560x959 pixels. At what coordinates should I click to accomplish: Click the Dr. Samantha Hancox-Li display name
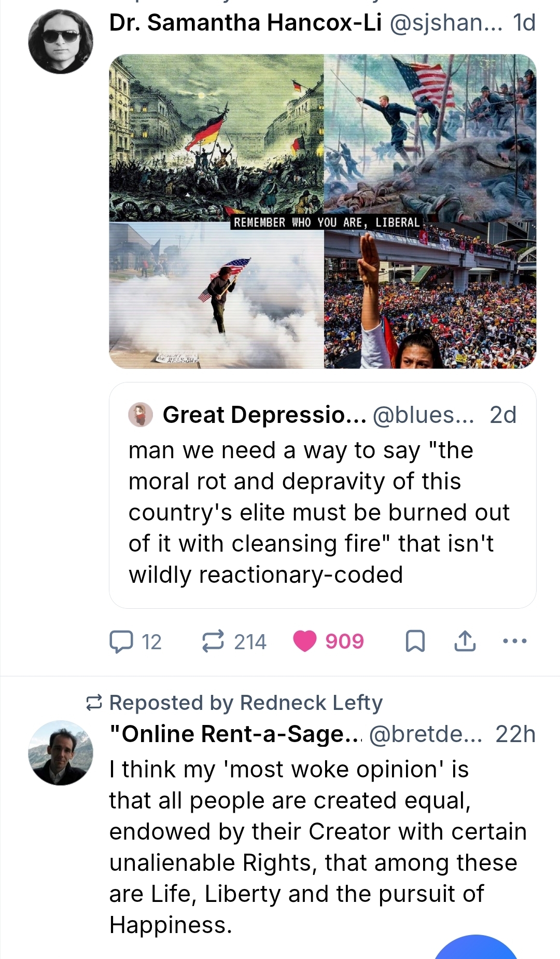(x=245, y=23)
